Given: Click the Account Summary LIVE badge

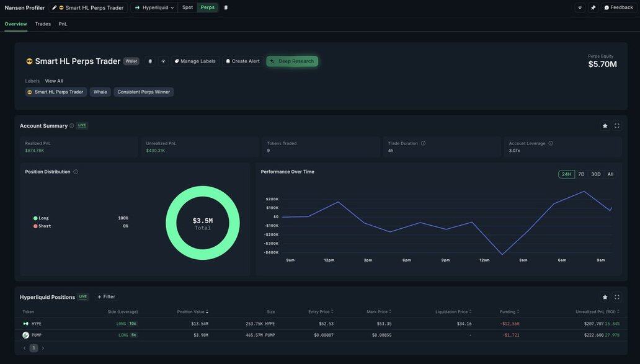Looking at the screenshot, I should (82, 126).
